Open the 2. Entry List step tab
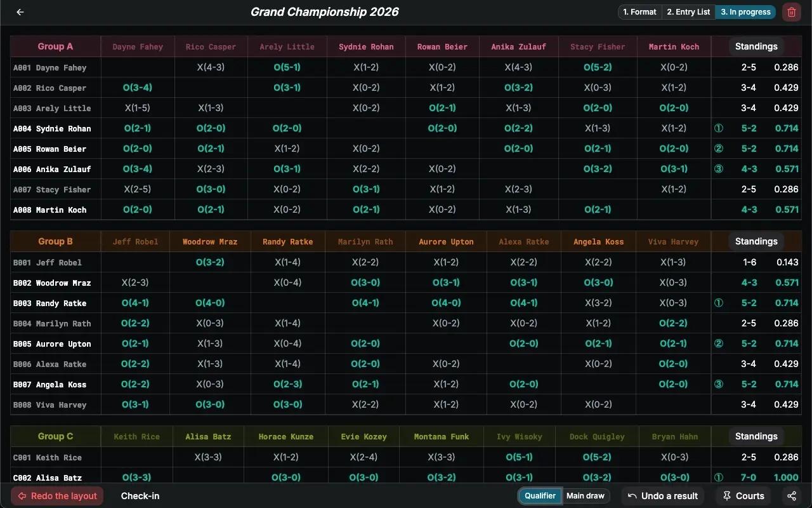This screenshot has width=812, height=508. tap(688, 12)
